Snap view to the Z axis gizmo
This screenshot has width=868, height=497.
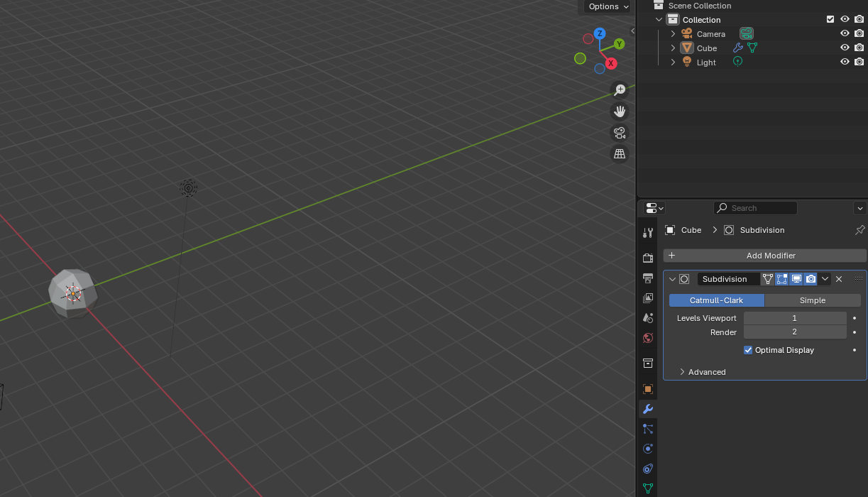pos(600,33)
